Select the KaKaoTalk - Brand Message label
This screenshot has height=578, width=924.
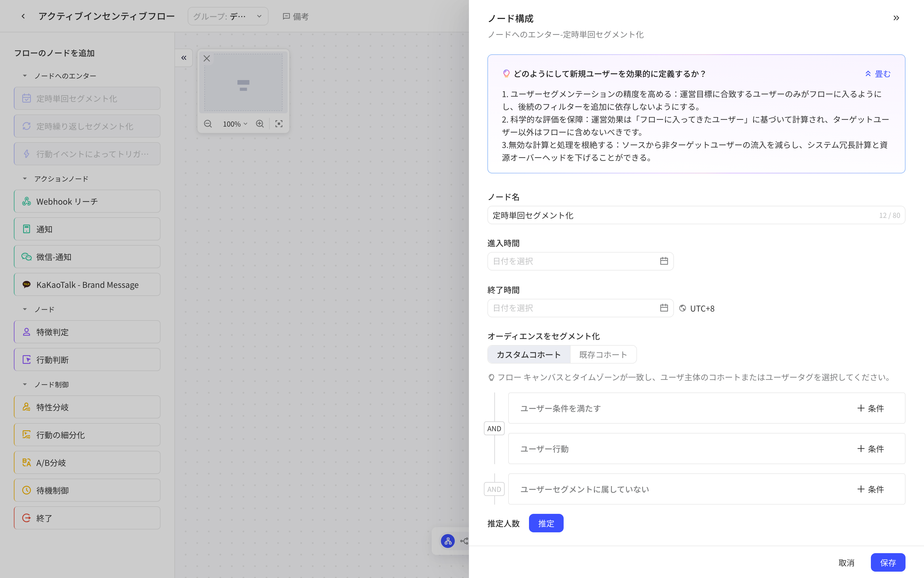pyautogui.click(x=87, y=285)
